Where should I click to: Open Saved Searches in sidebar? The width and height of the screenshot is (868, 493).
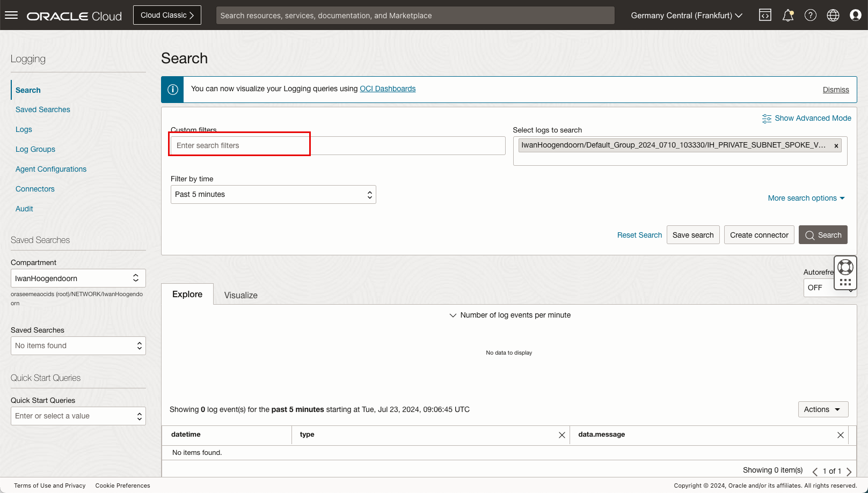point(43,109)
